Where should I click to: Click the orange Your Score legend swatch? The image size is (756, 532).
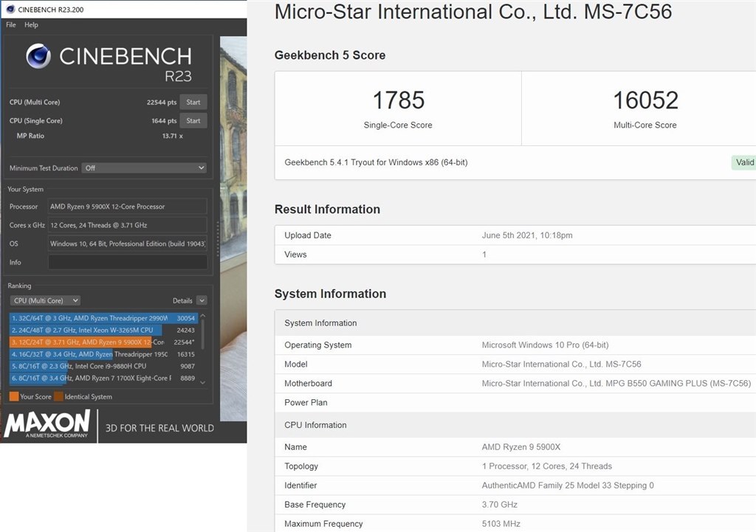tap(14, 397)
